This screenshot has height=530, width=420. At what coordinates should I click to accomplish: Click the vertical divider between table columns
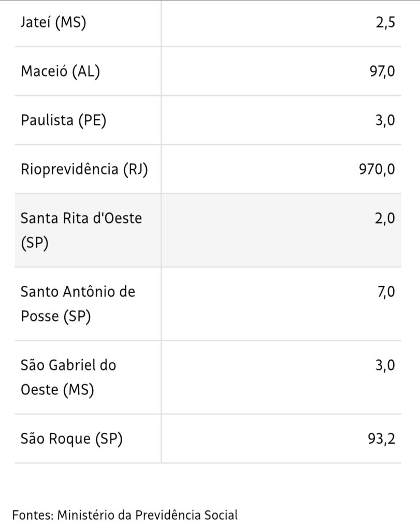click(161, 243)
